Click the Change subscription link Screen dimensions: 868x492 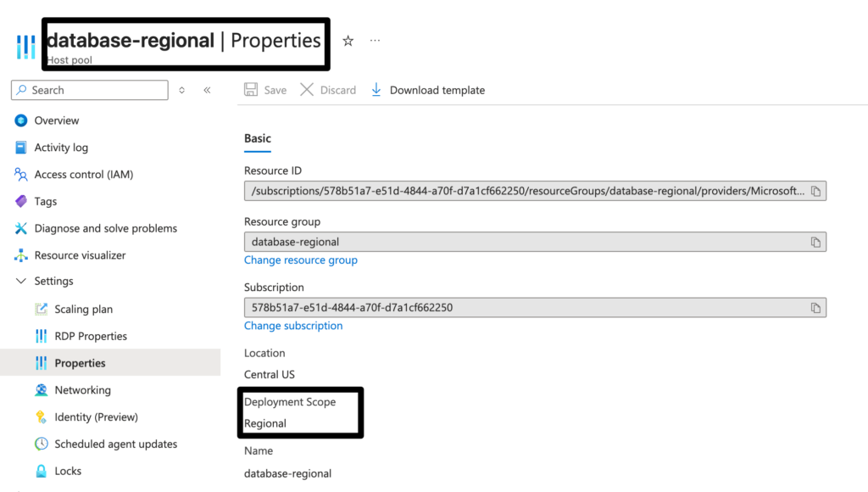[293, 326]
